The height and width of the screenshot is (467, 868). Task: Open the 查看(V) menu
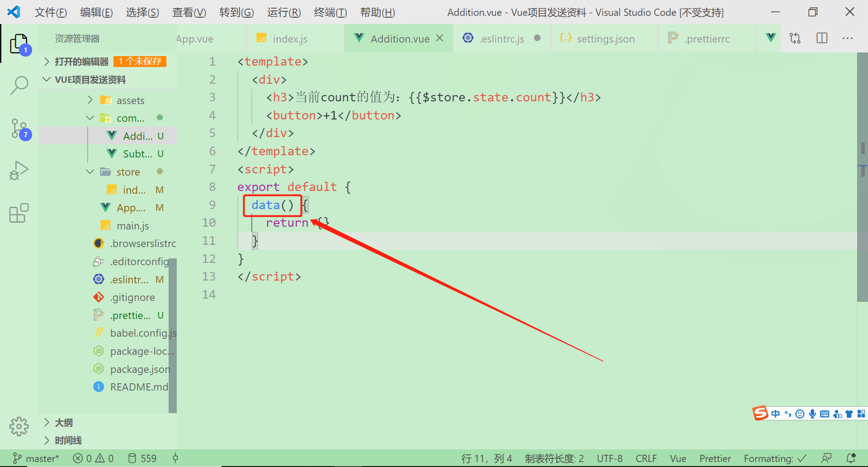(189, 12)
